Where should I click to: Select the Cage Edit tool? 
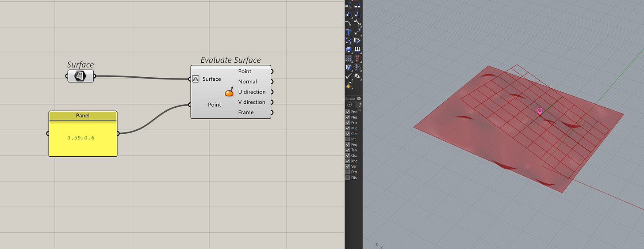pos(349,67)
